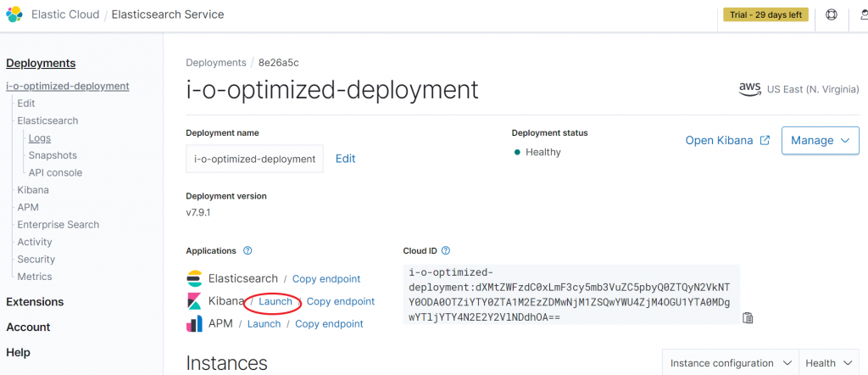
Task: Open Security in the sidebar
Action: [36, 260]
